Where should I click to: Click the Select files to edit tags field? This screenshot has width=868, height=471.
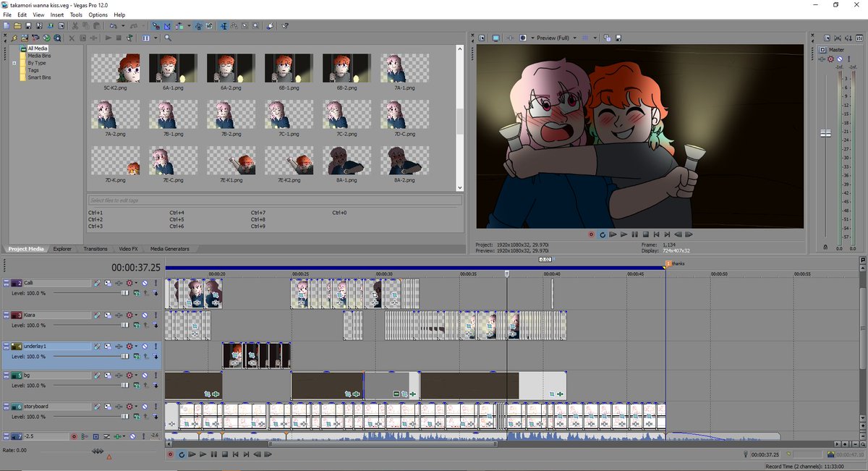pyautogui.click(x=274, y=200)
